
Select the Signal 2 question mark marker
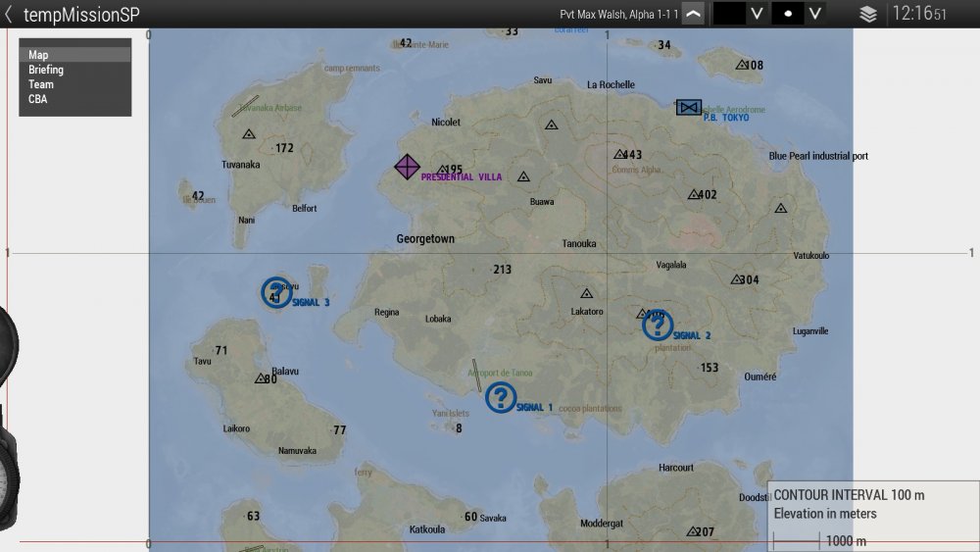(658, 325)
